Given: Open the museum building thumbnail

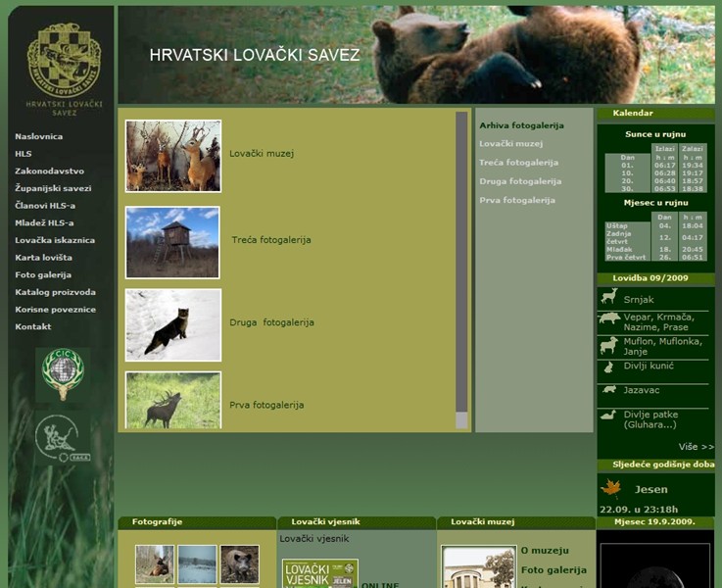Looking at the screenshot, I should click(x=478, y=566).
